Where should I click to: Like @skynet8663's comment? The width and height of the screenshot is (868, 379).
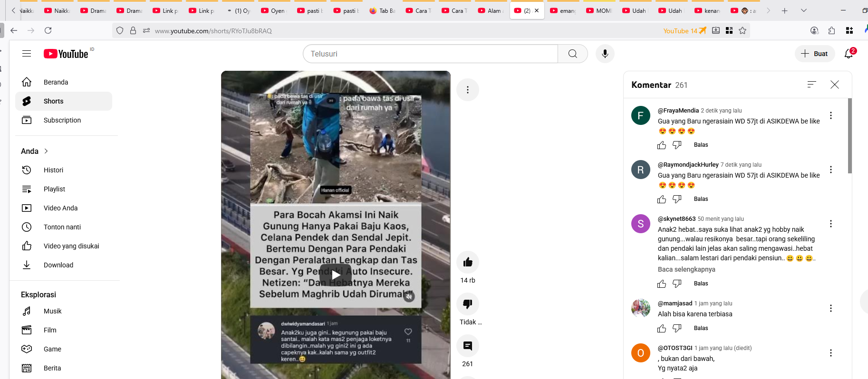coord(662,284)
